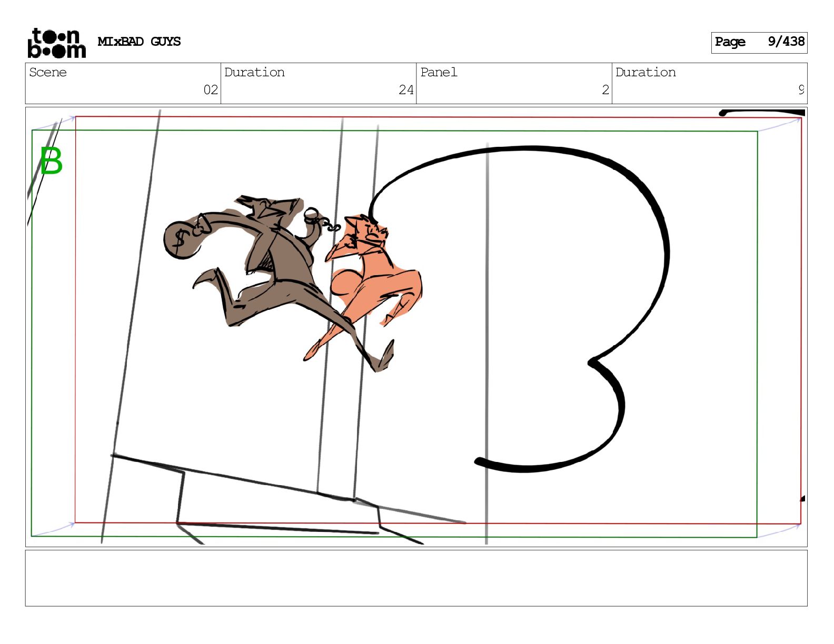Click the 'Page 9/438' page indicator
This screenshot has height=644, width=834.
(759, 42)
